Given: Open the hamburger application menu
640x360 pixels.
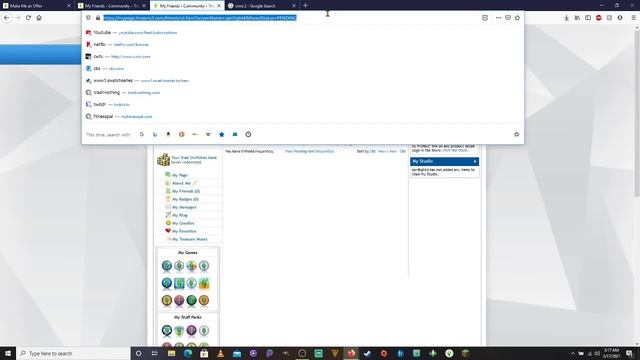Looking at the screenshot, I should (x=633, y=18).
